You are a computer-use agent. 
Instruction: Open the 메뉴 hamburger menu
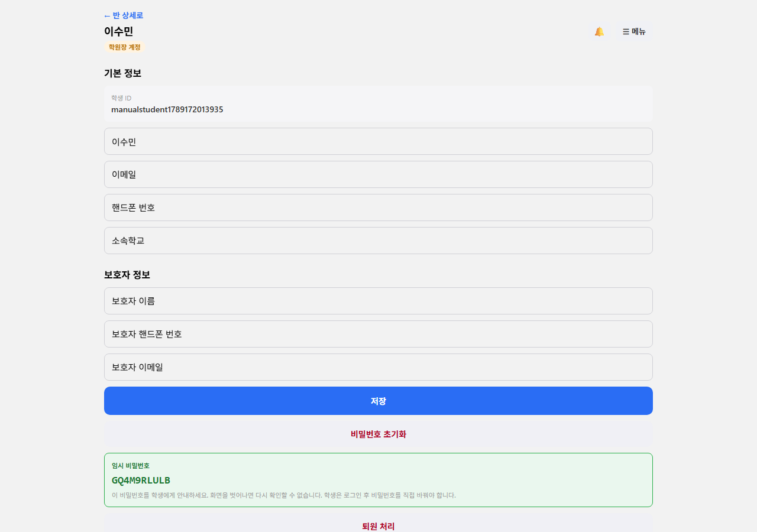[634, 31]
